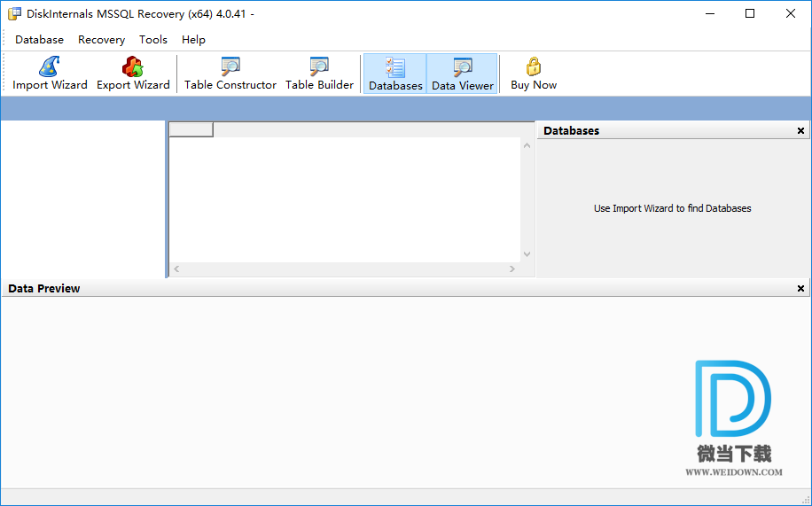Minimize the MSSQL Recovery window
This screenshot has width=812, height=506.
pyautogui.click(x=710, y=14)
